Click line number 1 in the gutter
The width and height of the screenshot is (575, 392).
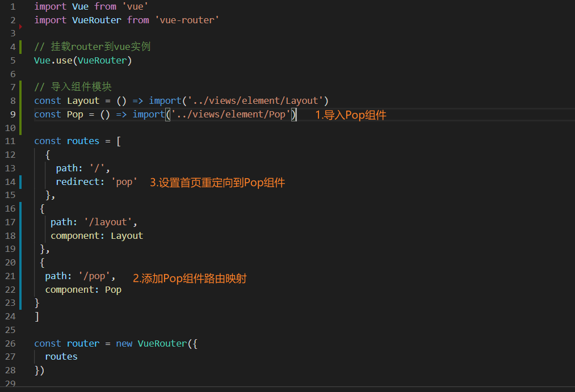tap(13, 7)
